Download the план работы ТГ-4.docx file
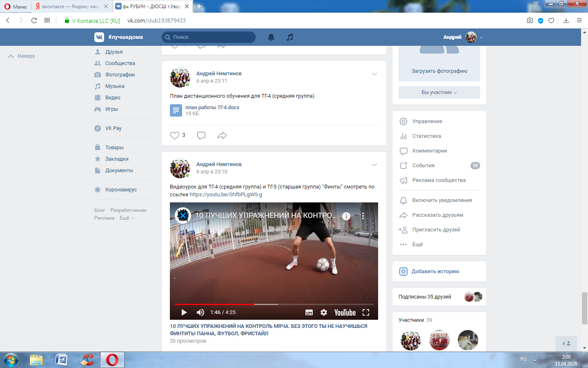 [x=212, y=108]
